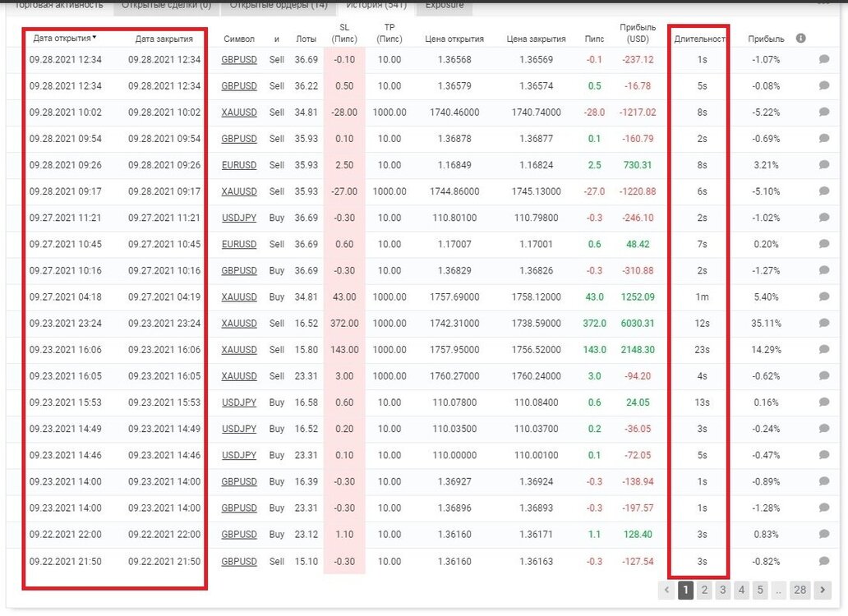The image size is (848, 616).
Task: Open comment icon for the -127.54 profit row
Action: (824, 561)
